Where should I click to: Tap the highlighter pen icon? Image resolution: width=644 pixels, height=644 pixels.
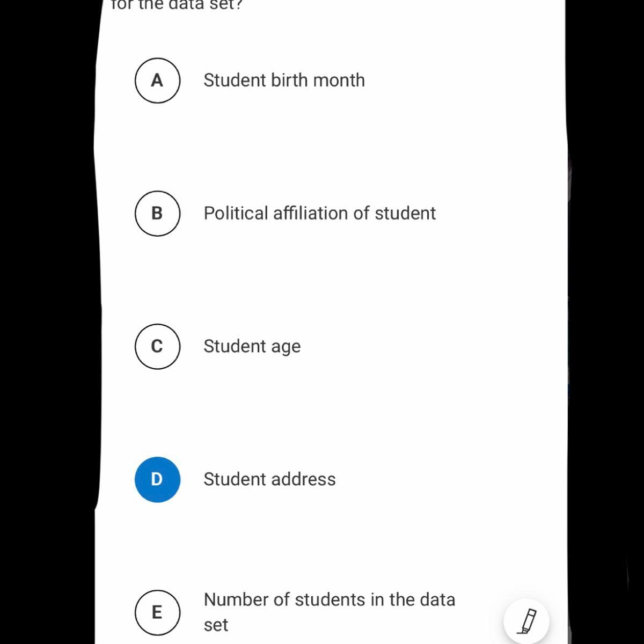pos(526,621)
